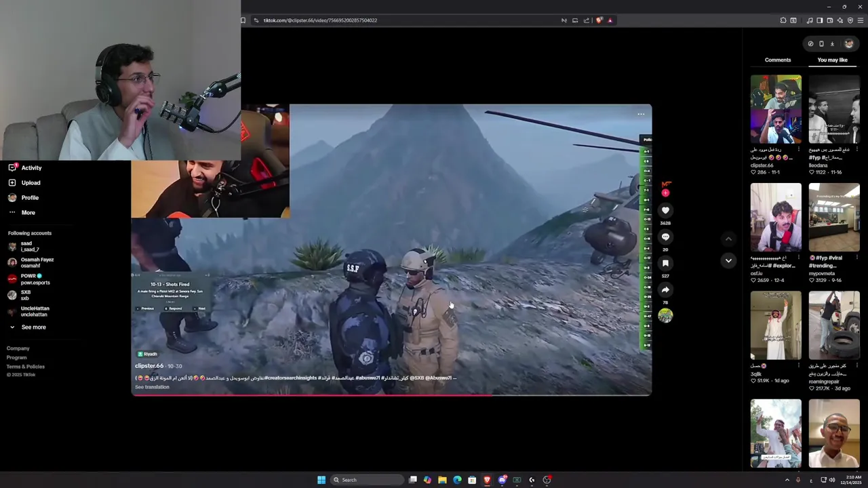Image resolution: width=868 pixels, height=488 pixels.
Task: Show hidden system tray icons chevron
Action: tap(787, 480)
